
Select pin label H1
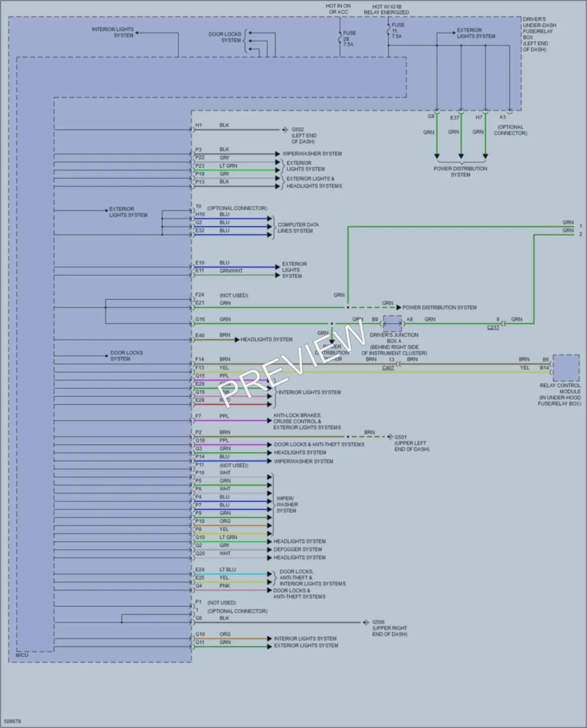[x=198, y=125]
